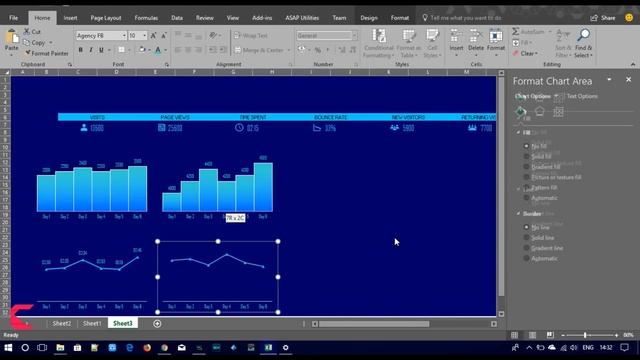
Task: Open Chart Options dropdown arrow
Action: [x=556, y=96]
